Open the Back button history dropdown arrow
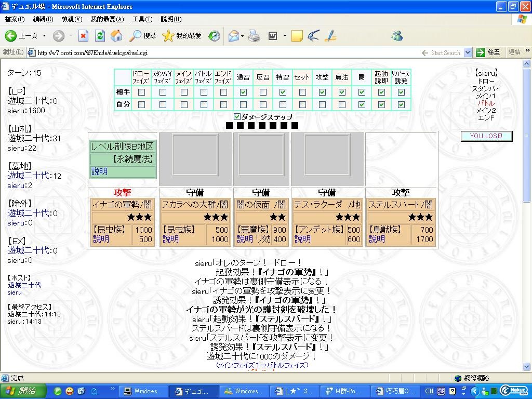 [x=44, y=36]
